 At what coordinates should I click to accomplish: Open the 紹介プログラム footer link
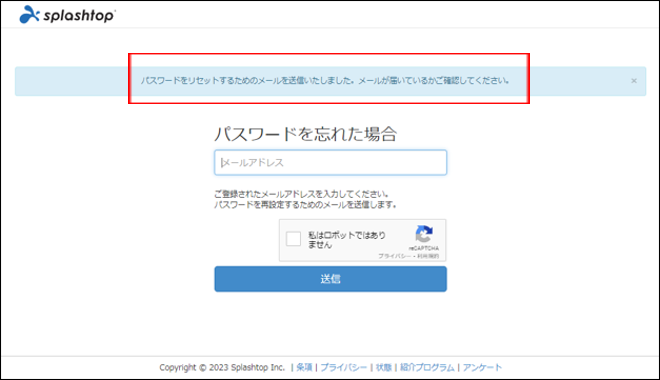click(427, 367)
